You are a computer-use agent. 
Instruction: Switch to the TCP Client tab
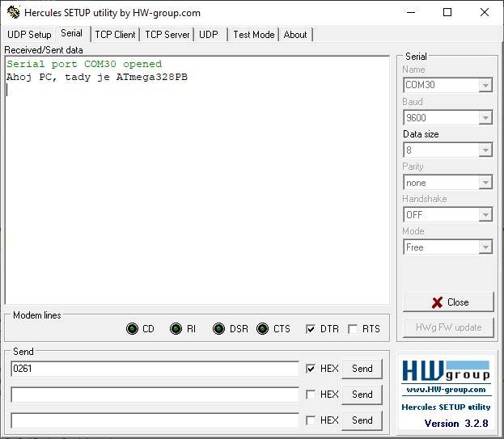point(115,35)
